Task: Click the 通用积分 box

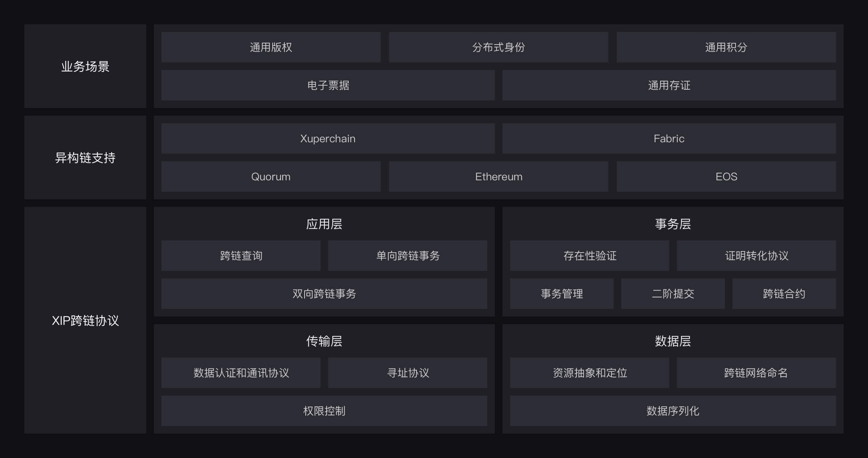Action: (x=726, y=47)
